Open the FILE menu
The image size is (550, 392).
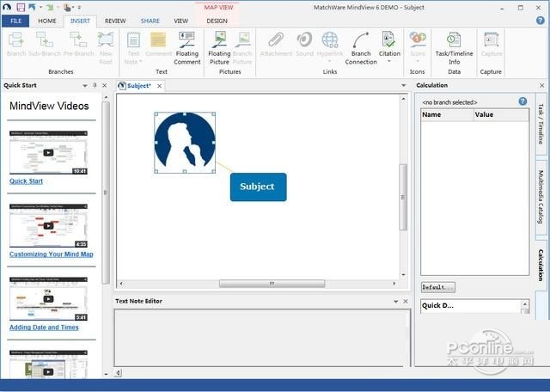click(x=15, y=21)
